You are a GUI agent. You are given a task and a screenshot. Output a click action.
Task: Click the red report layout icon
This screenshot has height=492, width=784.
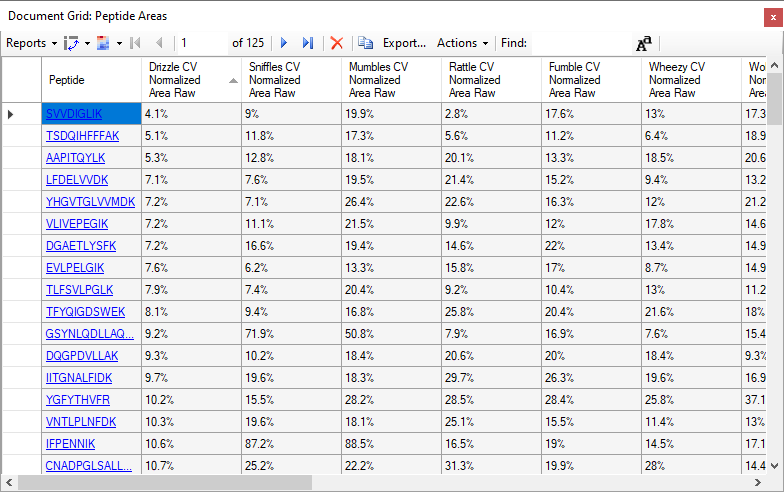pyautogui.click(x=105, y=43)
